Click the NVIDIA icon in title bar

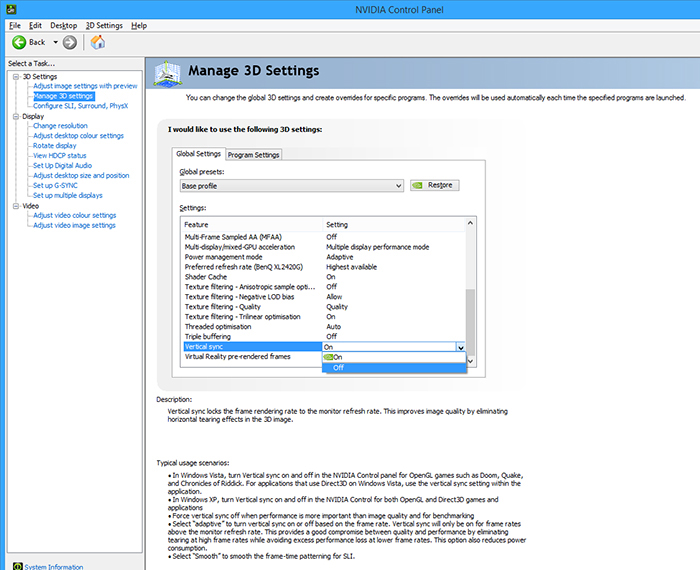11,9
